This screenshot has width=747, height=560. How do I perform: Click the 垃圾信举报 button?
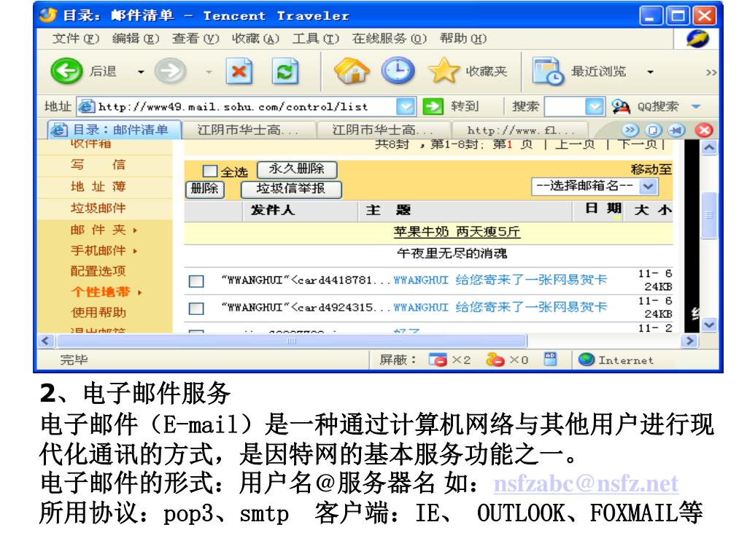tap(291, 189)
